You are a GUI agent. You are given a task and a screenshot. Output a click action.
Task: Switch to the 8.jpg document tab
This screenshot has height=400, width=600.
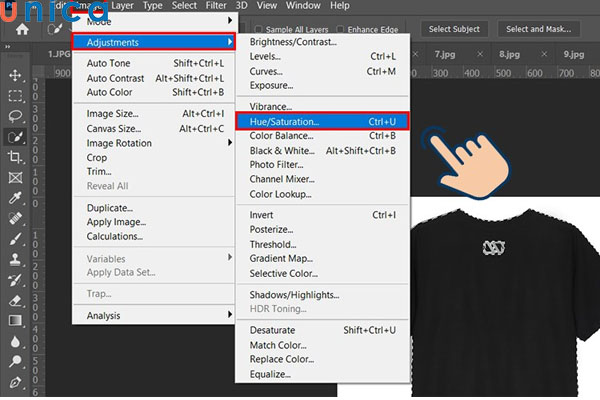(x=508, y=54)
